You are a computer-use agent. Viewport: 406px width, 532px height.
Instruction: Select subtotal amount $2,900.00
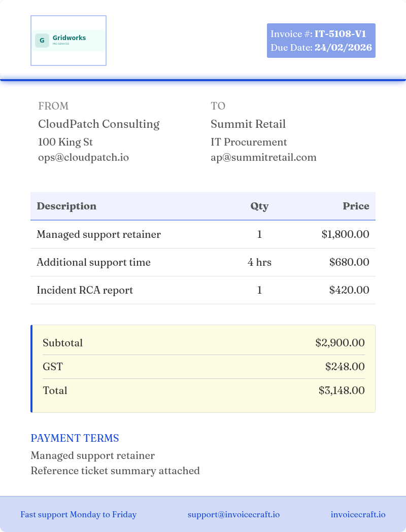pos(340,343)
